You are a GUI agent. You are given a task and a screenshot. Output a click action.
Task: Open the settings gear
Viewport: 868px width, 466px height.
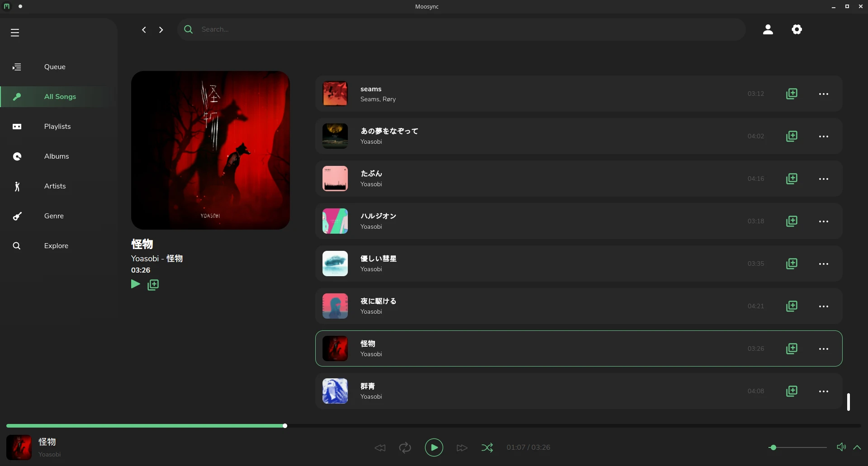point(797,29)
